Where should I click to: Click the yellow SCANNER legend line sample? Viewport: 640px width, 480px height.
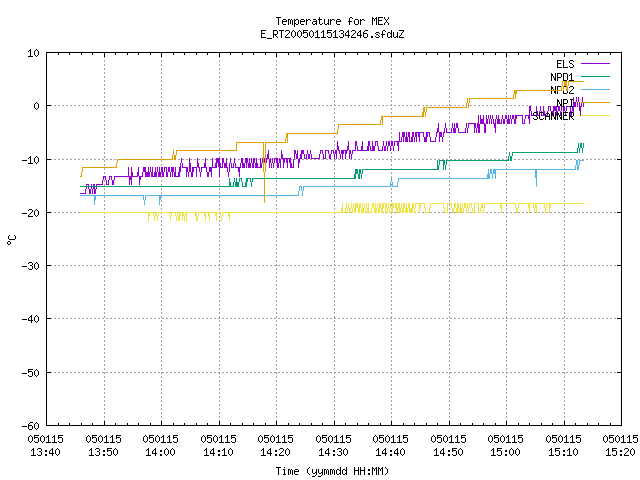pos(595,116)
